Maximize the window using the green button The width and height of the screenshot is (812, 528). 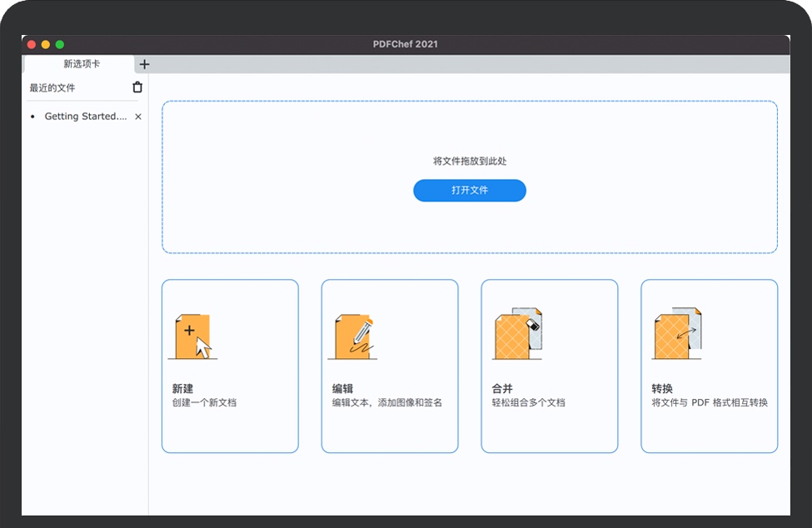pos(59,44)
